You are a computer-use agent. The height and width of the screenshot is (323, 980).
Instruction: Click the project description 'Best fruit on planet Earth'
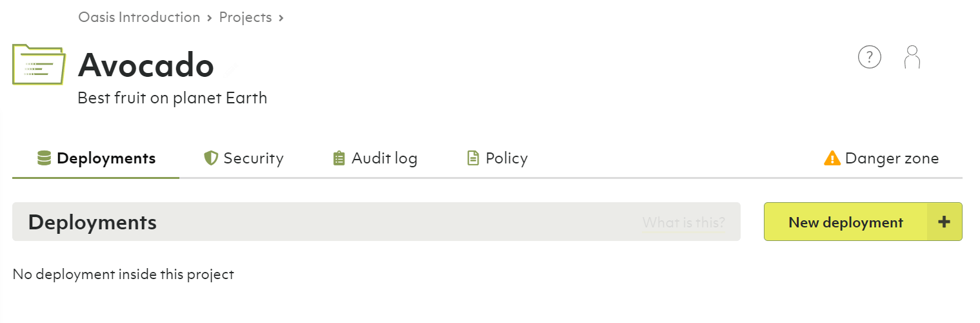tap(172, 98)
